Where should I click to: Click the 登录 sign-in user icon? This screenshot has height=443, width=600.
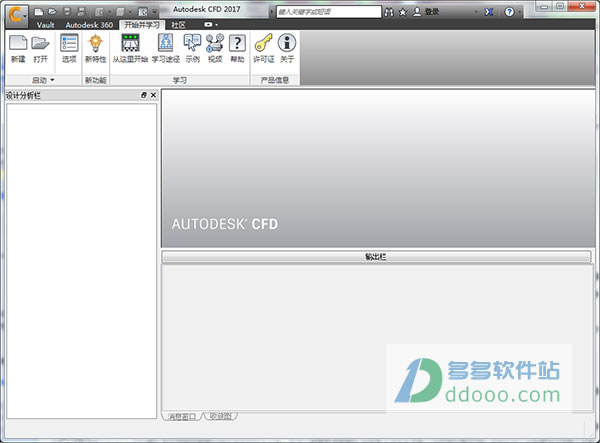[x=417, y=12]
